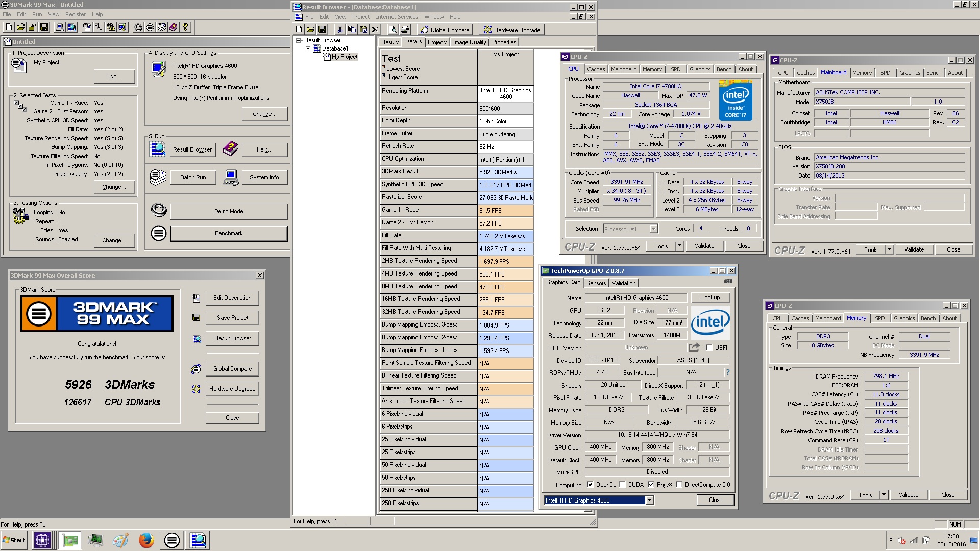Click the system tray clock
This screenshot has width=980, height=551.
[951, 540]
